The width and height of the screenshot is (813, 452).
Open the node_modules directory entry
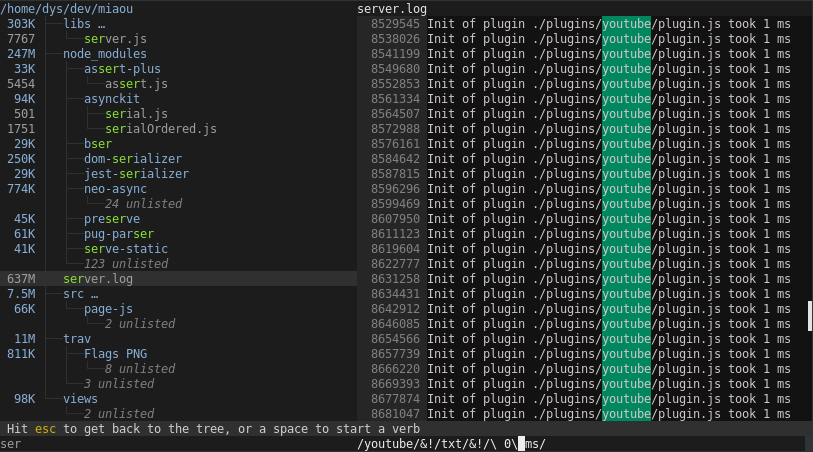tap(105, 54)
